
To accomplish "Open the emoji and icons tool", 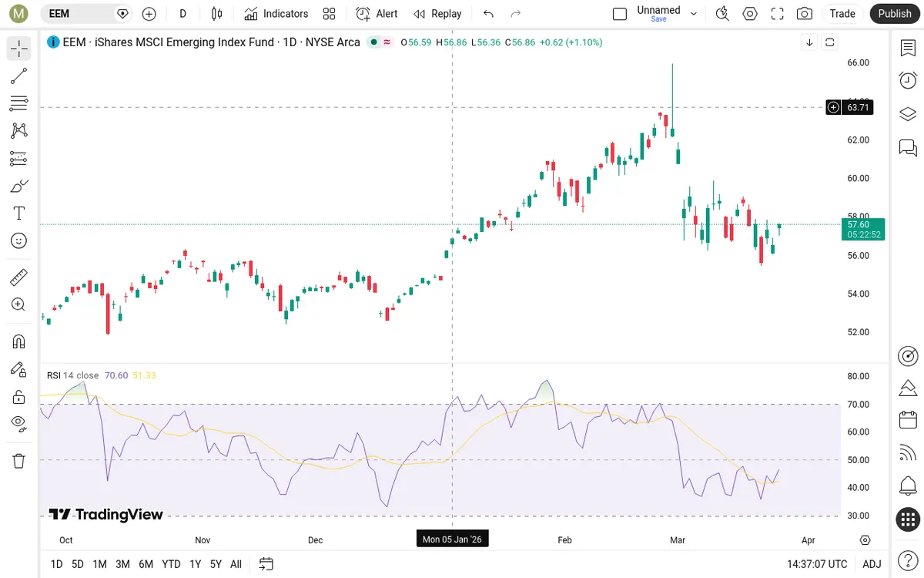I will pyautogui.click(x=19, y=241).
